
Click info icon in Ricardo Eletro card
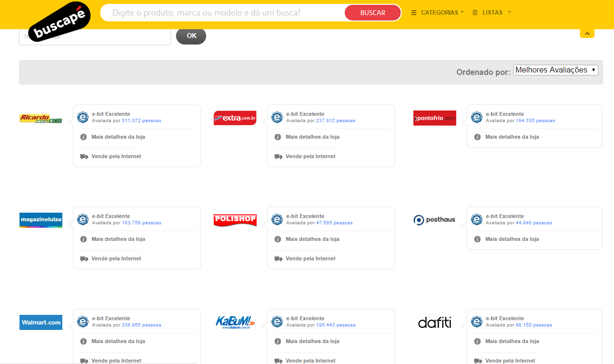point(83,137)
